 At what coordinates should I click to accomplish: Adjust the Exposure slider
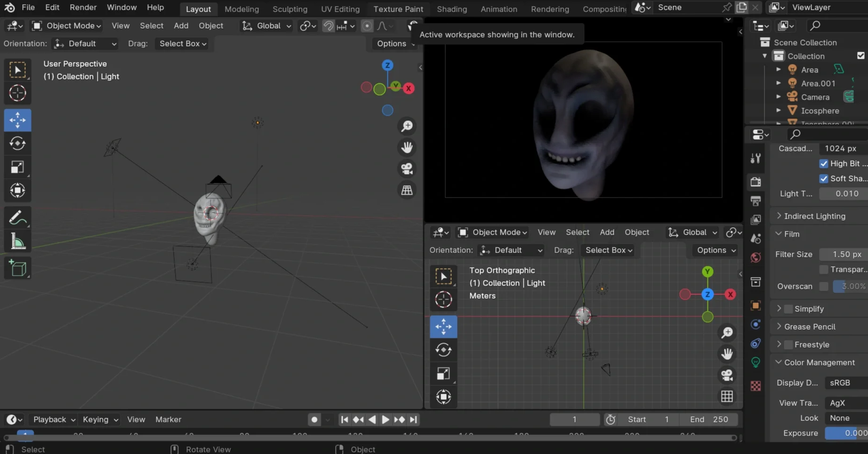[846, 433]
